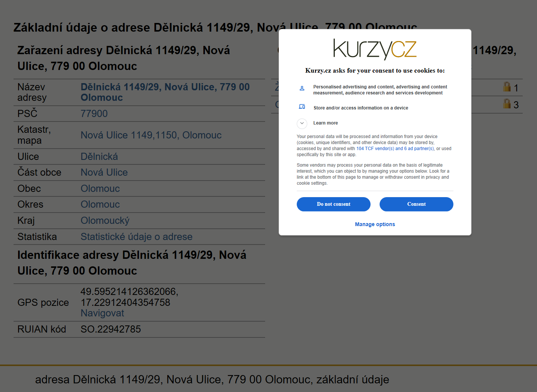Click the Navigovat link under GPS pozice
The image size is (537, 392).
point(102,313)
